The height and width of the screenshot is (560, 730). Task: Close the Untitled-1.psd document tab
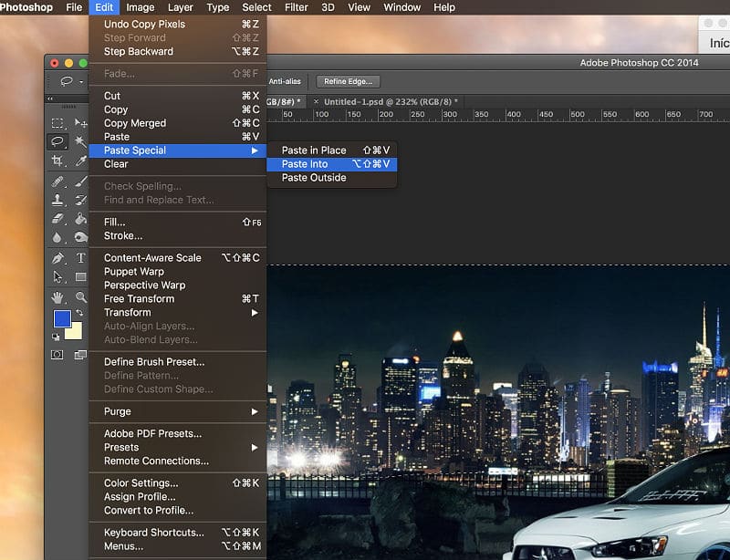click(317, 101)
